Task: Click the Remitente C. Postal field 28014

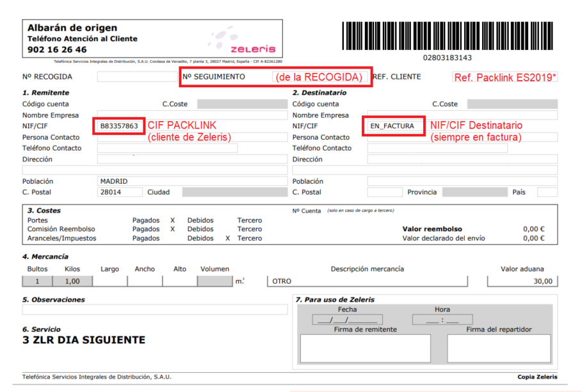Action: click(x=120, y=192)
